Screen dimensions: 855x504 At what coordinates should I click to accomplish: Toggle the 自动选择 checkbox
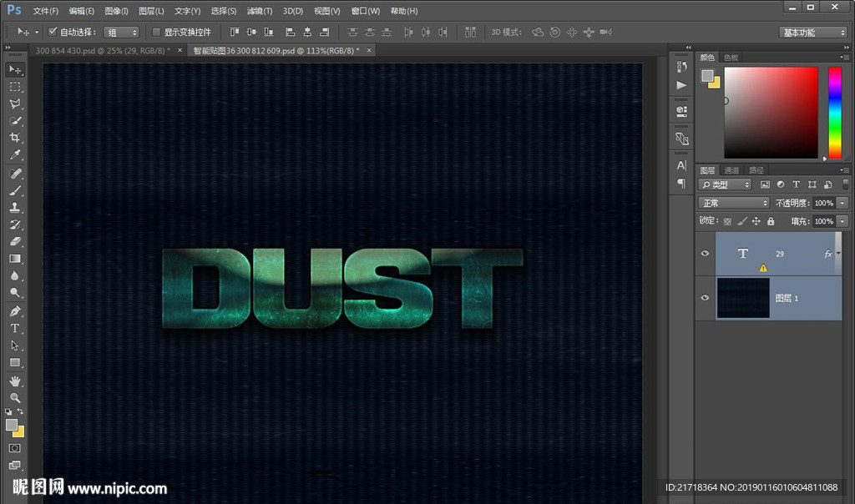53,32
